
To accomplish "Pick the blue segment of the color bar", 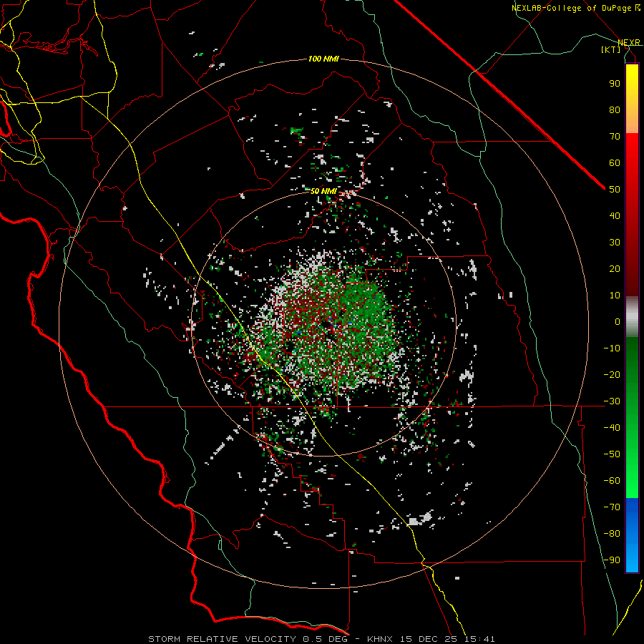I will [x=632, y=535].
